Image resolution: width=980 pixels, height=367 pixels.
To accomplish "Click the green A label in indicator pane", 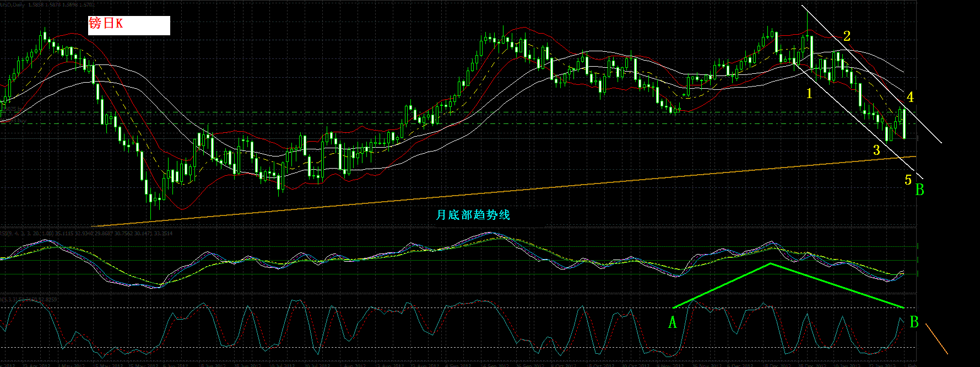I will pos(672,323).
